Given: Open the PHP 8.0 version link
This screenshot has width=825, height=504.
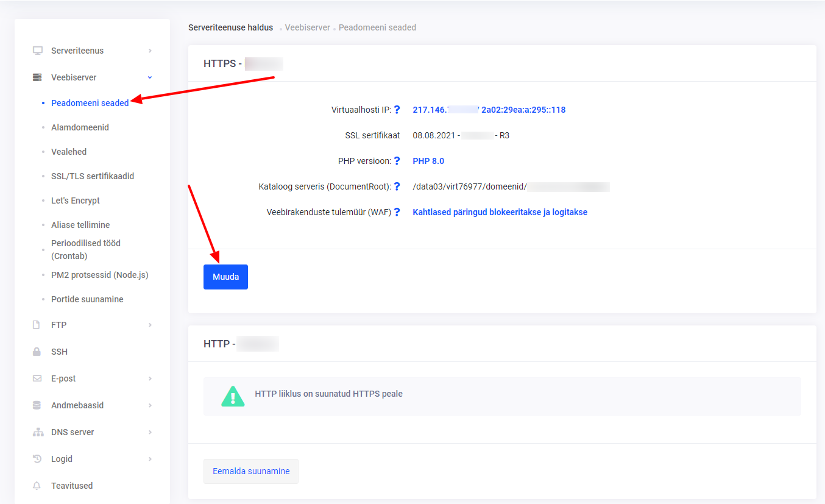Looking at the screenshot, I should pos(428,161).
